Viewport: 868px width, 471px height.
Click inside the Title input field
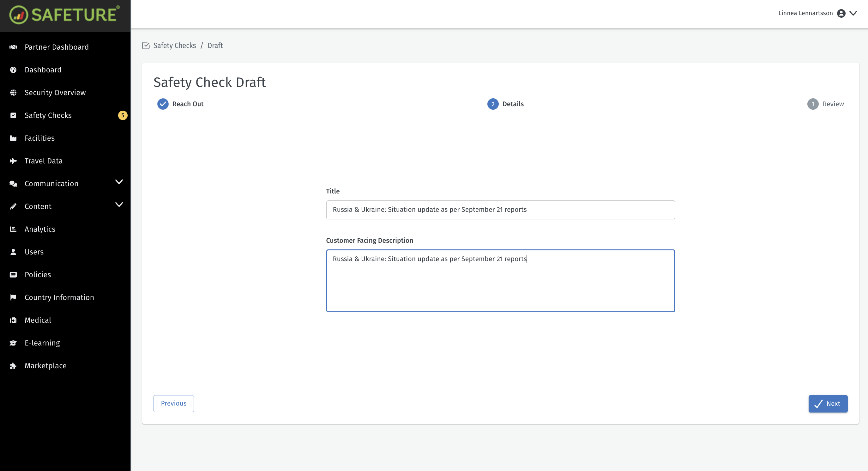500,209
